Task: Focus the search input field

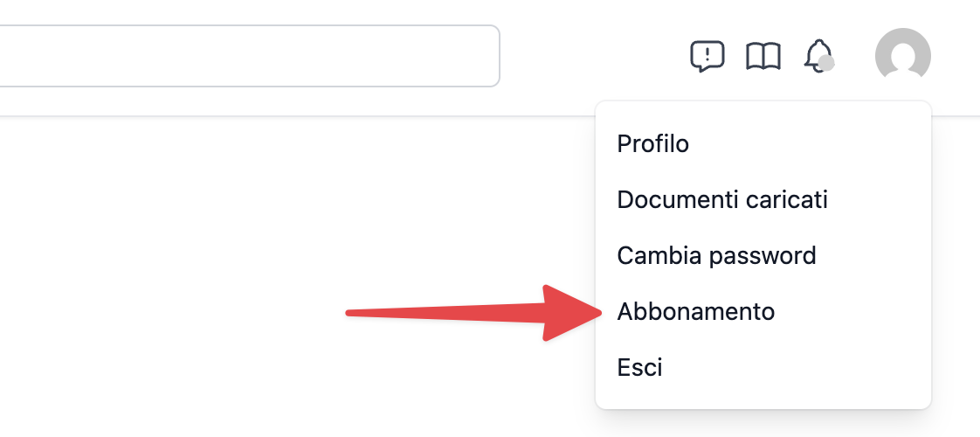Action: (245, 56)
